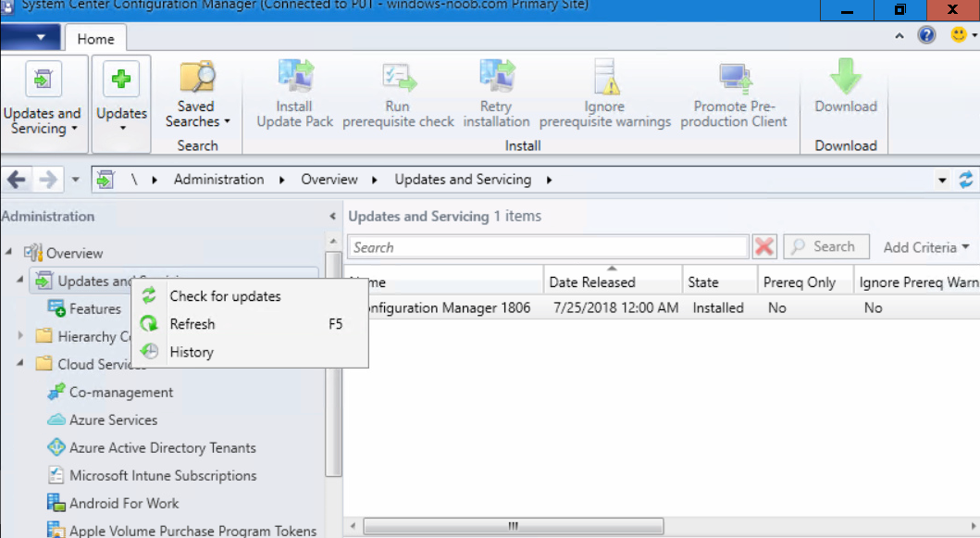Click the Android For Work icon
Image resolution: width=980 pixels, height=538 pixels.
click(x=56, y=503)
